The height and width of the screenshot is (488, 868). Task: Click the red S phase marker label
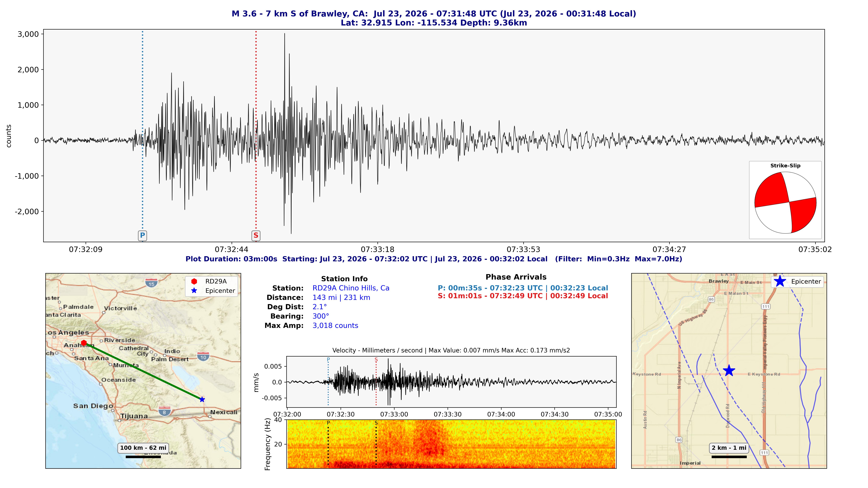click(x=256, y=235)
